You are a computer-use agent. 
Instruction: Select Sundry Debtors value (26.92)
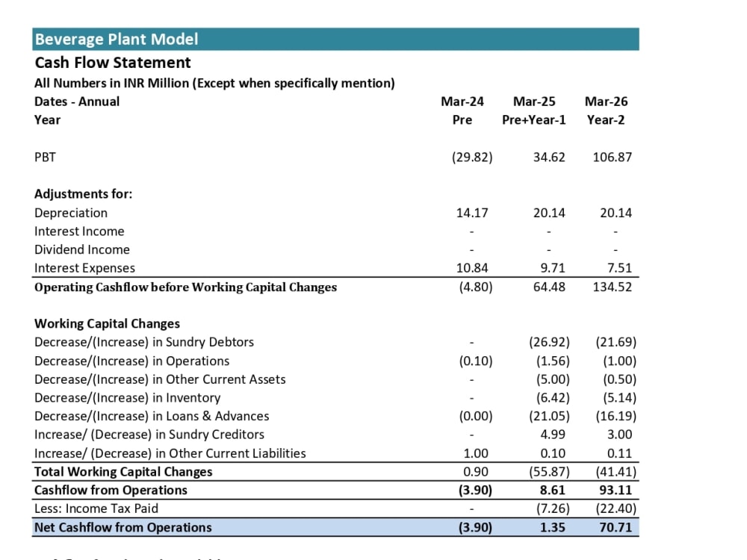coord(549,343)
